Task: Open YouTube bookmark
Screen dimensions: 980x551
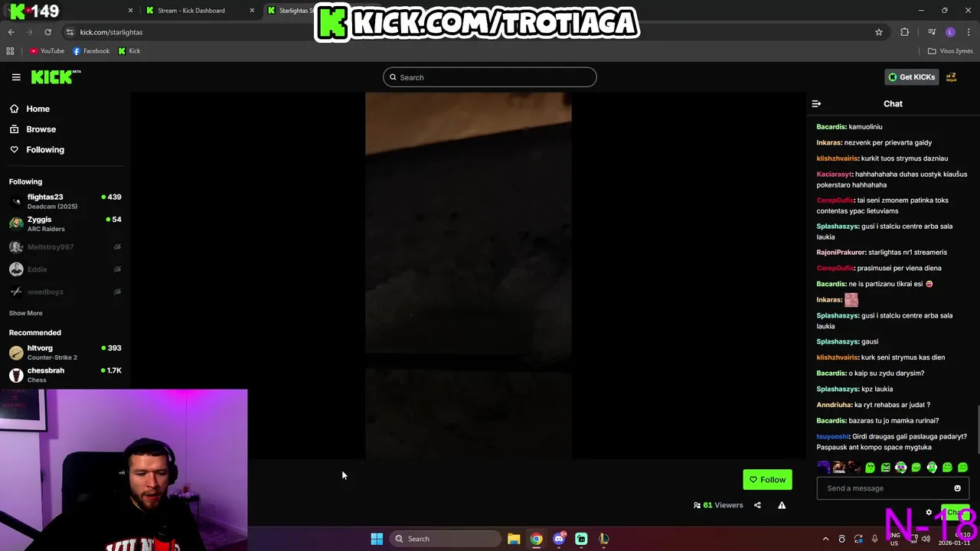Action: coord(47,51)
